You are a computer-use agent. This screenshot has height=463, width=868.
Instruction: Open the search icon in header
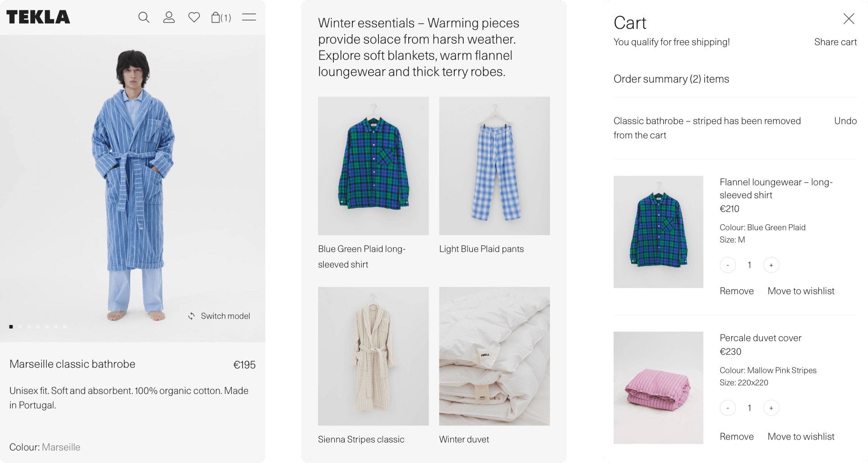coord(143,18)
